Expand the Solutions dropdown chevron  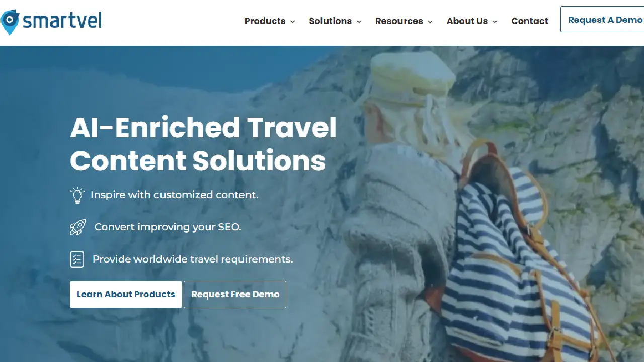coord(359,21)
